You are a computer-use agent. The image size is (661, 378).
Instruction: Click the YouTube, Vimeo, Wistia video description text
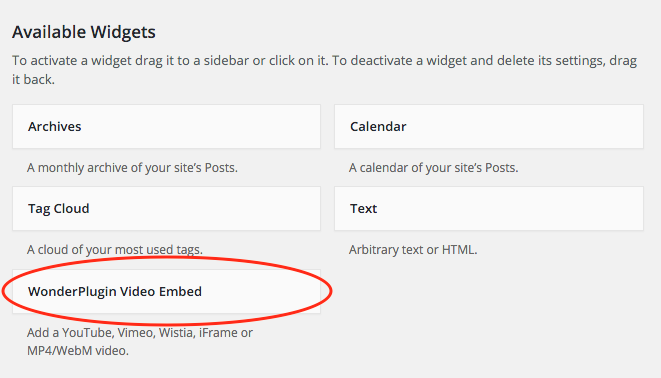click(140, 341)
